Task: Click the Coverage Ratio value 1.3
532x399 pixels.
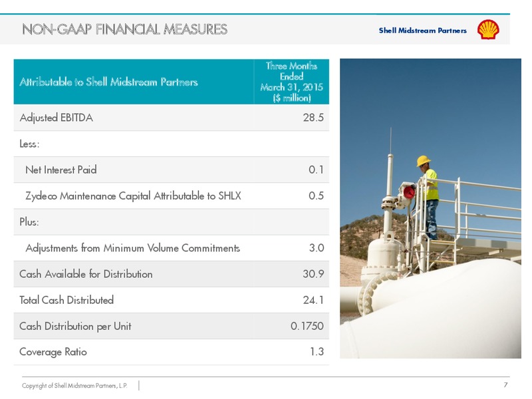Action: [x=317, y=352]
